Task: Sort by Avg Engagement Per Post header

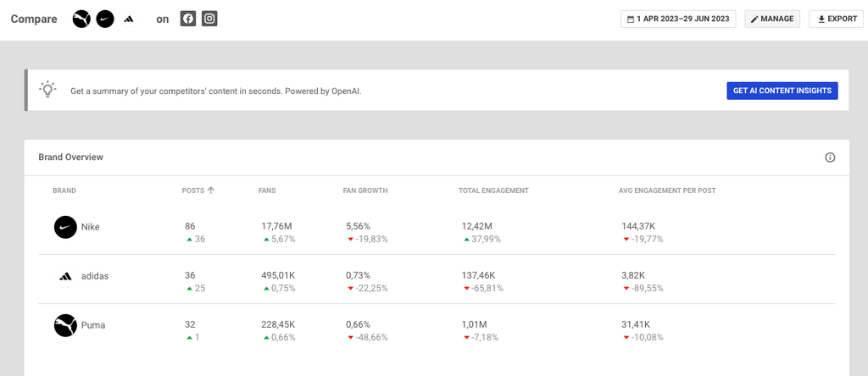Action: (x=667, y=191)
